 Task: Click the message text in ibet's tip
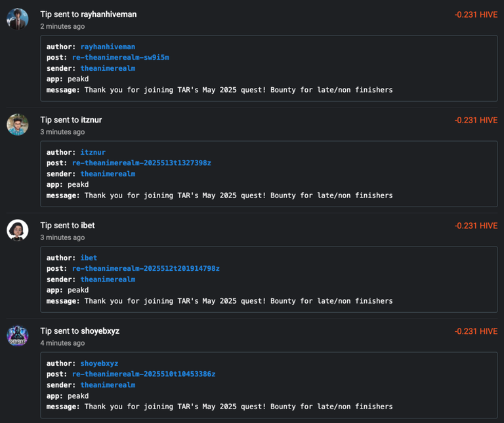pyautogui.click(x=238, y=301)
